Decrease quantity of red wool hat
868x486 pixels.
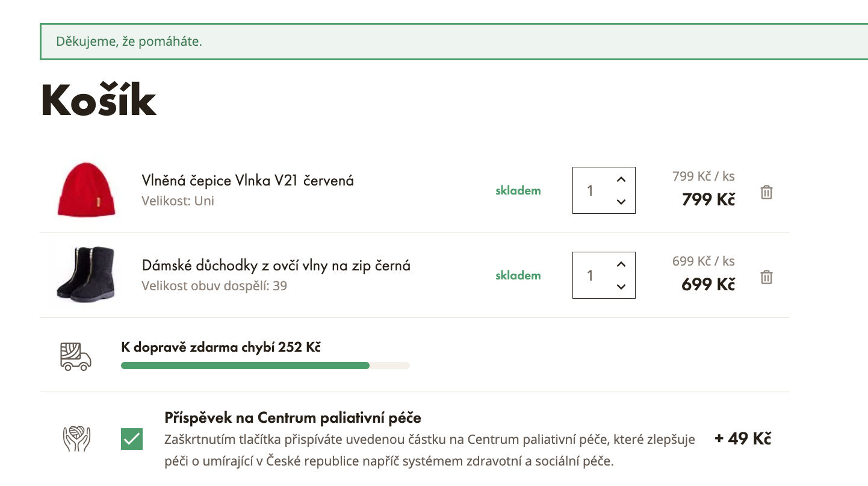click(622, 202)
